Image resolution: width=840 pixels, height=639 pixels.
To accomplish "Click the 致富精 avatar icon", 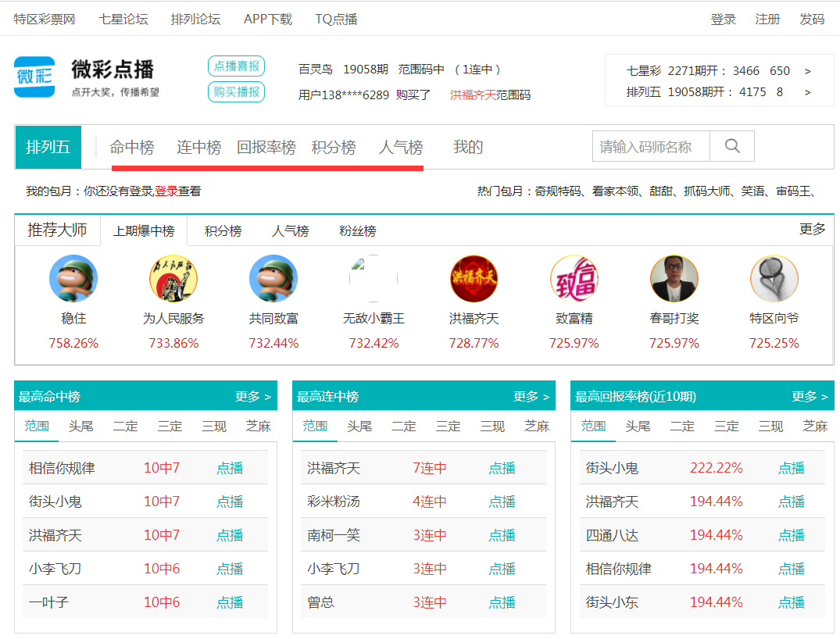I will click(x=574, y=278).
